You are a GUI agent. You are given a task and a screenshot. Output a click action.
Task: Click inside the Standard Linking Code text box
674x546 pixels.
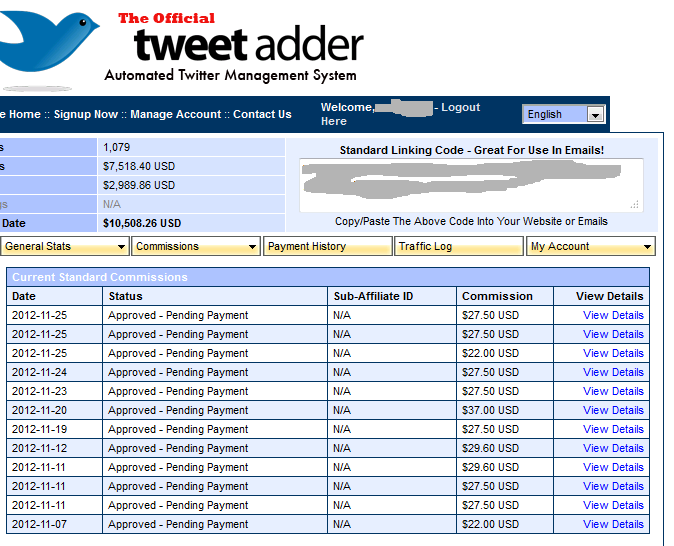471,185
